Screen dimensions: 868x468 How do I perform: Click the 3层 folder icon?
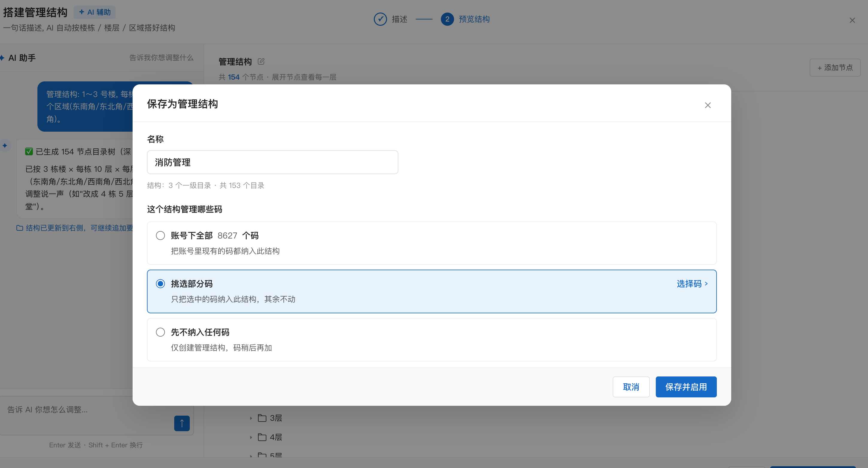click(262, 418)
